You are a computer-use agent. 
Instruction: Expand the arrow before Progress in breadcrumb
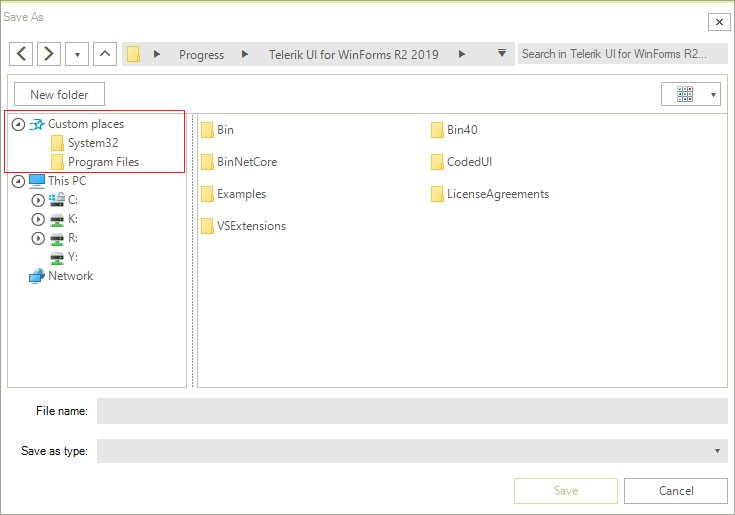157,54
